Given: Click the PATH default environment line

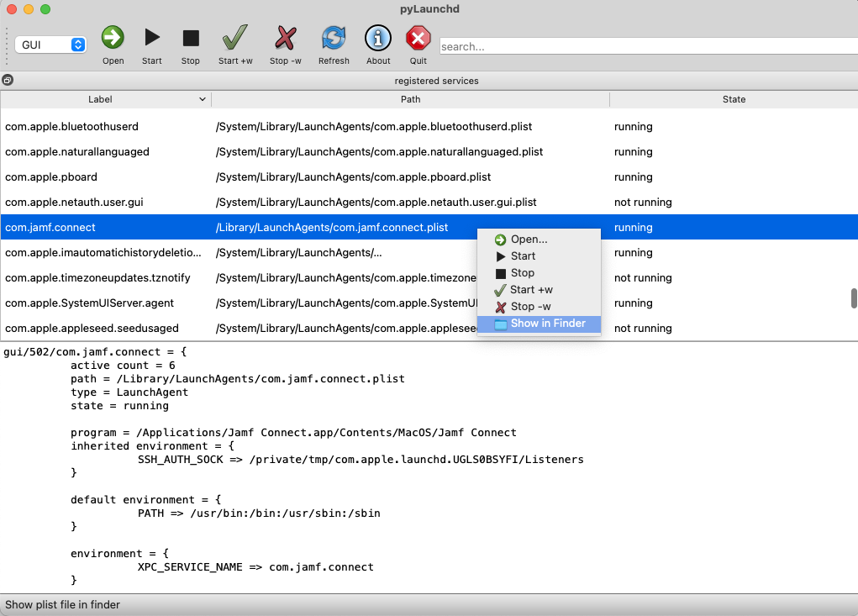Looking at the screenshot, I should click(x=259, y=513).
